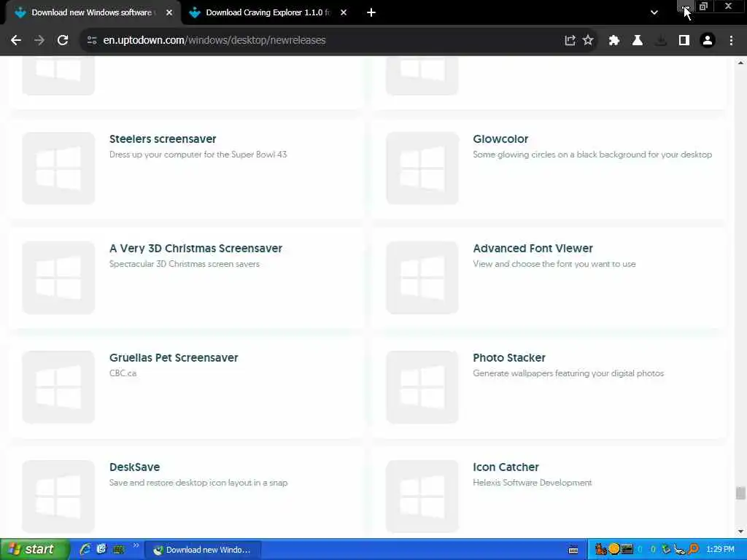The image size is (747, 560).
Task: Open site information icon in address bar
Action: point(92,41)
